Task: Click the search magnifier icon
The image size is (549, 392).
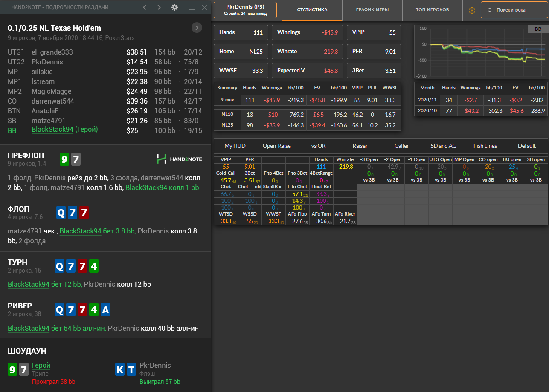Action: coord(489,10)
